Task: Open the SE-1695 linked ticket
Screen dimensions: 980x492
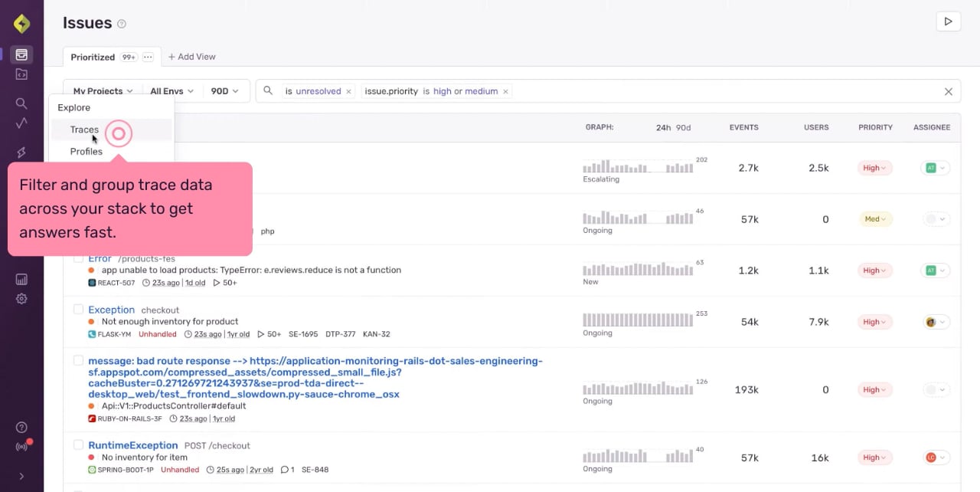Action: [303, 334]
